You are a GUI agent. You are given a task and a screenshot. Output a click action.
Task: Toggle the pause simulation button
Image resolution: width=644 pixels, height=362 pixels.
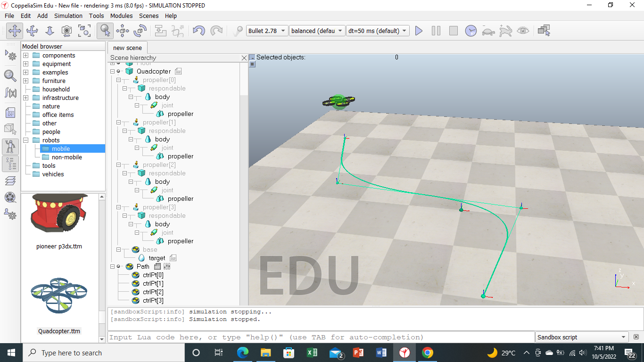coord(436,31)
